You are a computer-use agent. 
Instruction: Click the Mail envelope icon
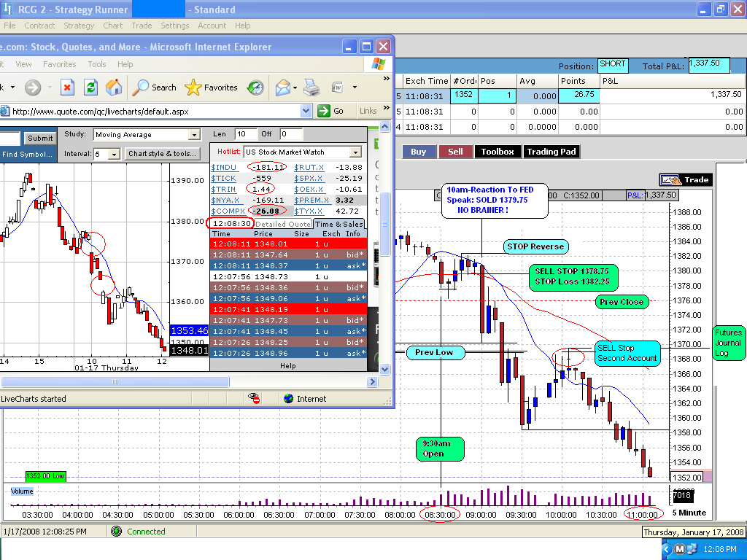(x=282, y=87)
